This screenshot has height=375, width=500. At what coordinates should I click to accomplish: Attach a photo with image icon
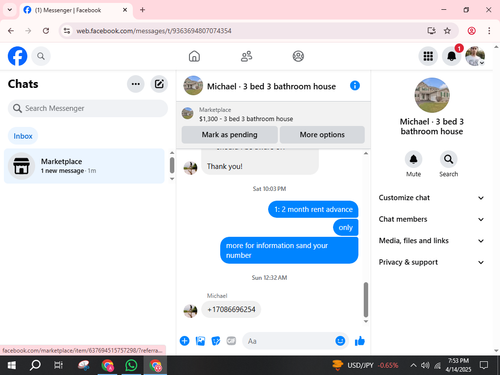click(200, 341)
